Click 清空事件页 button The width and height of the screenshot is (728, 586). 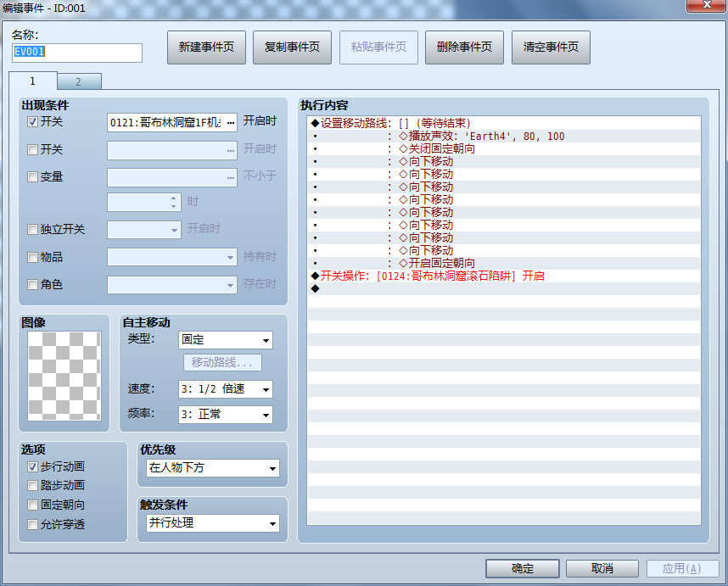tap(551, 47)
